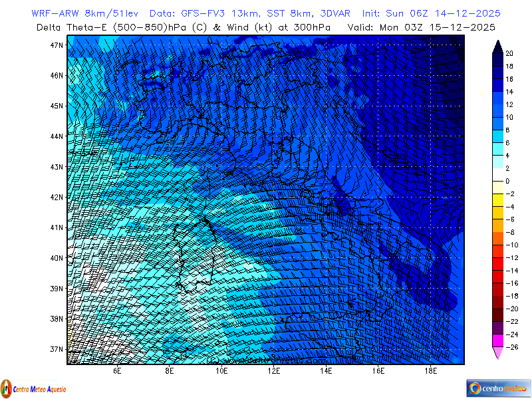
Task: Click the top arrow of the color scale
Action: pyautogui.click(x=497, y=47)
